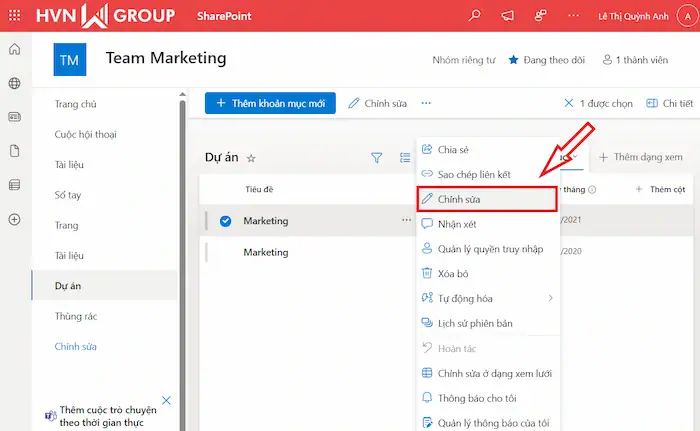Screen dimensions: 700x431
Task: Click Thêm khoản mục mới button
Action: (270, 103)
